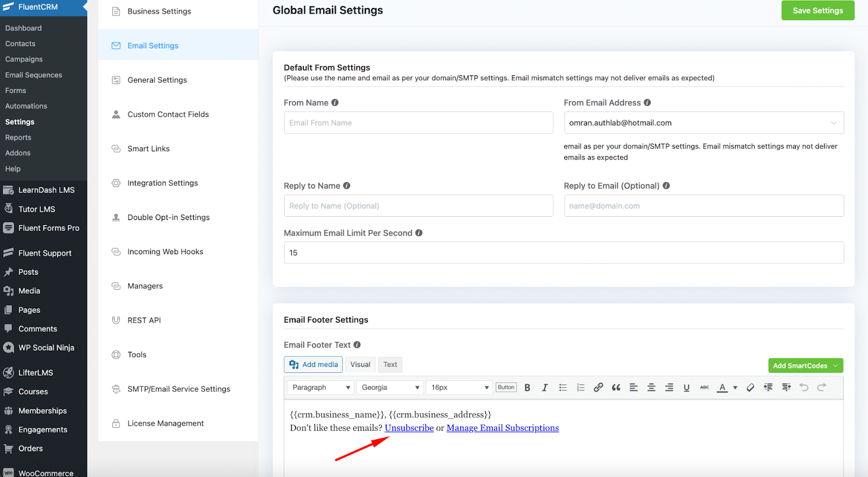Expand the From Email Address dropdown
The image size is (868, 477).
click(833, 123)
